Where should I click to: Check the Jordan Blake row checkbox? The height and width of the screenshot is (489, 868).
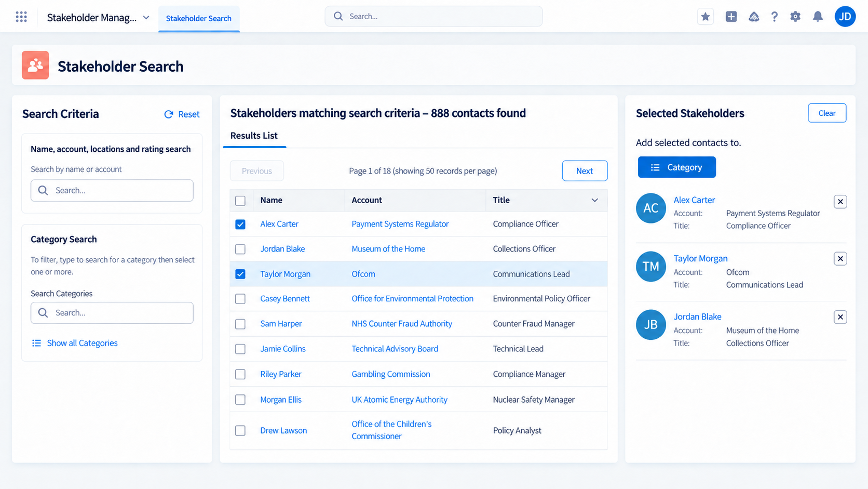240,249
